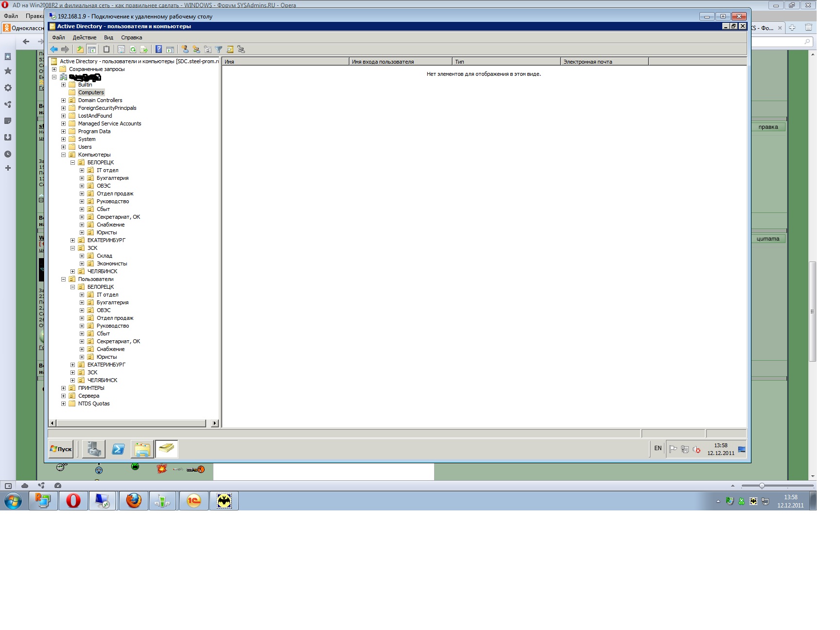The height and width of the screenshot is (630, 840).
Task: Click the blue Back arrow in the AD toolbar
Action: (x=54, y=49)
